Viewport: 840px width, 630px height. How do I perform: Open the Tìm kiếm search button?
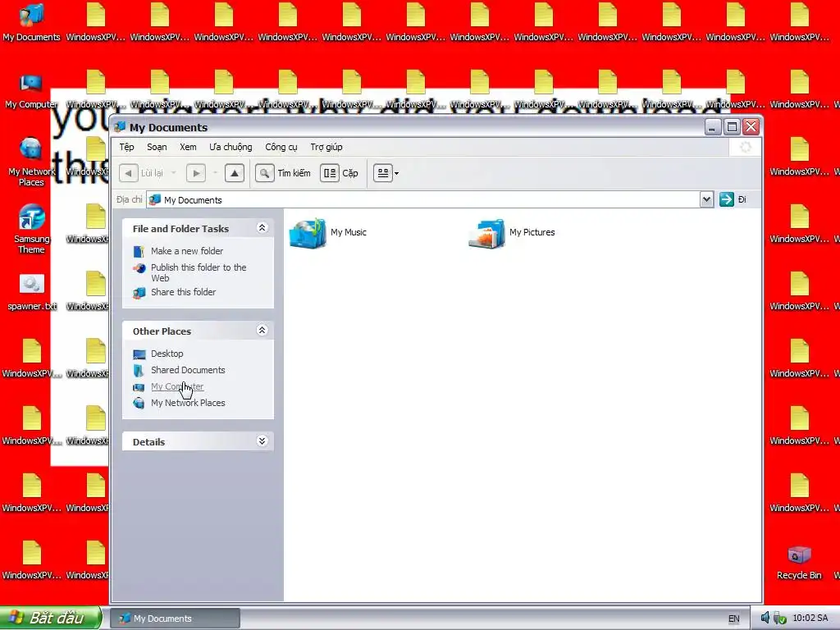click(283, 173)
